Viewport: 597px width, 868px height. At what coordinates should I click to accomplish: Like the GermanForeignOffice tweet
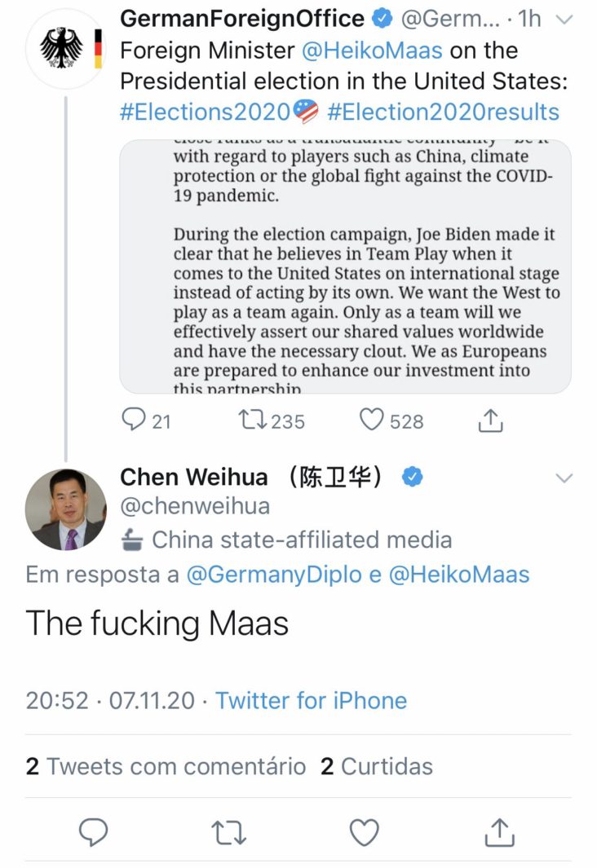pyautogui.click(x=372, y=420)
